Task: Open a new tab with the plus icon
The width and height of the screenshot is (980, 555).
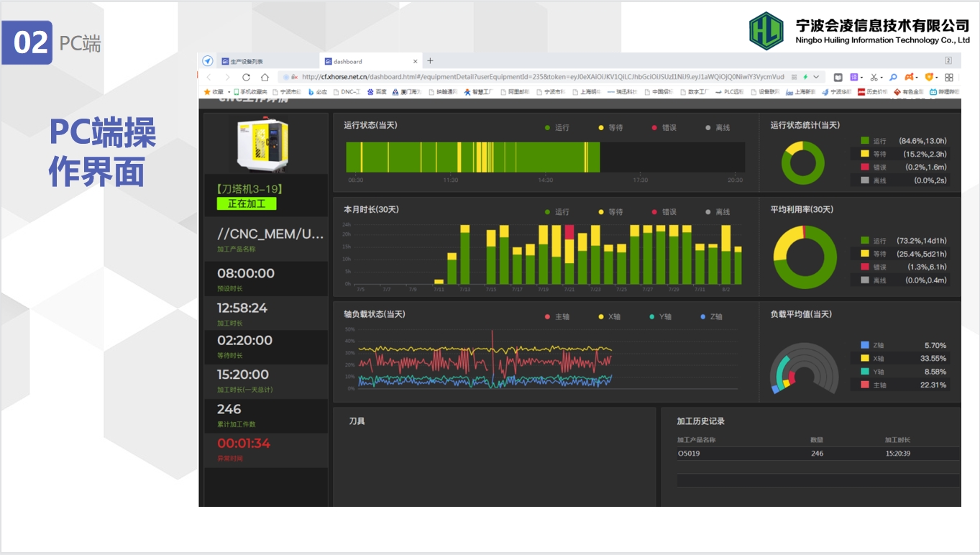Action: click(x=430, y=61)
